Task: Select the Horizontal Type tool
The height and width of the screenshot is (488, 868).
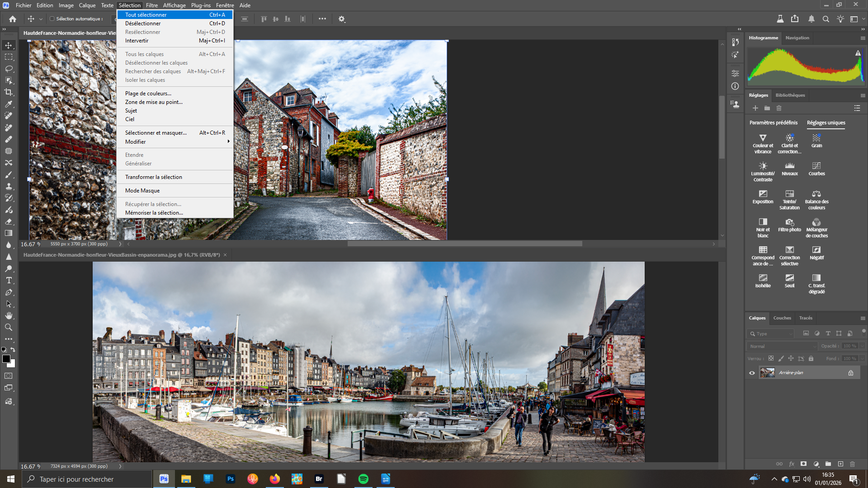Action: (x=9, y=280)
